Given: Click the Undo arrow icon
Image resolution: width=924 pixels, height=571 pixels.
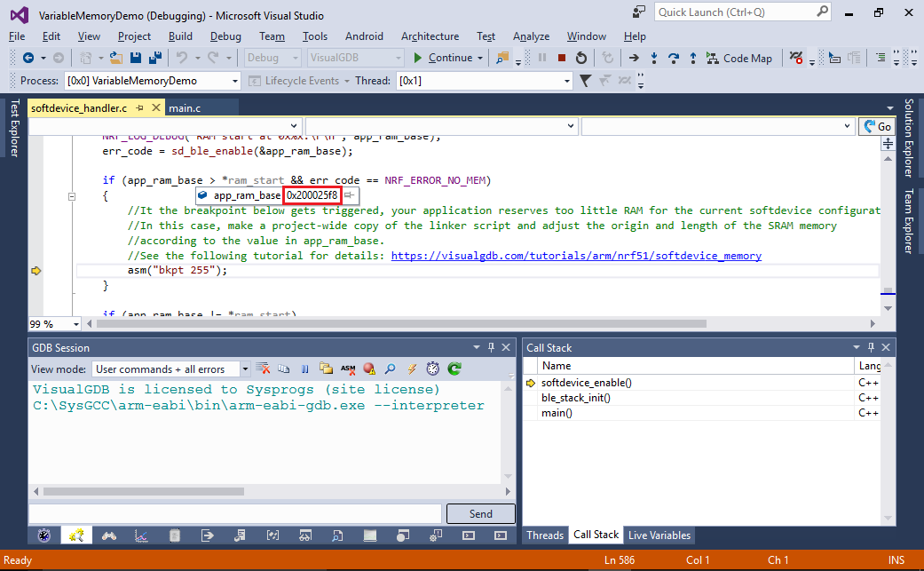Looking at the screenshot, I should coord(182,58).
